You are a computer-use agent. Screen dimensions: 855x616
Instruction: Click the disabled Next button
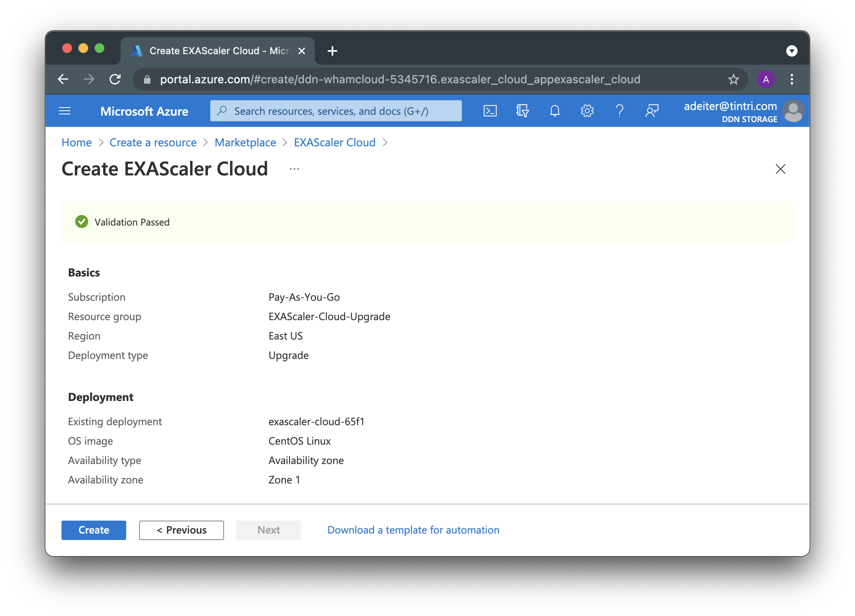[x=269, y=530]
